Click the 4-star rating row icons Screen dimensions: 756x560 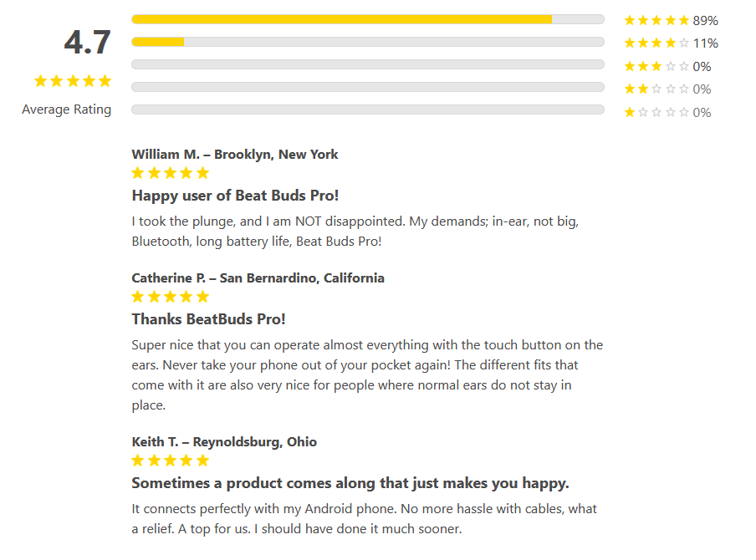pyautogui.click(x=656, y=43)
